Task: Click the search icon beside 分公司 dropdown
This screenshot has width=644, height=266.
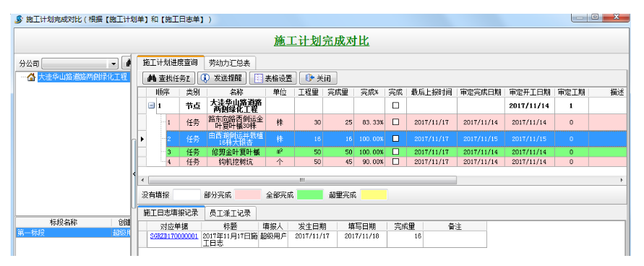Action: pos(128,64)
